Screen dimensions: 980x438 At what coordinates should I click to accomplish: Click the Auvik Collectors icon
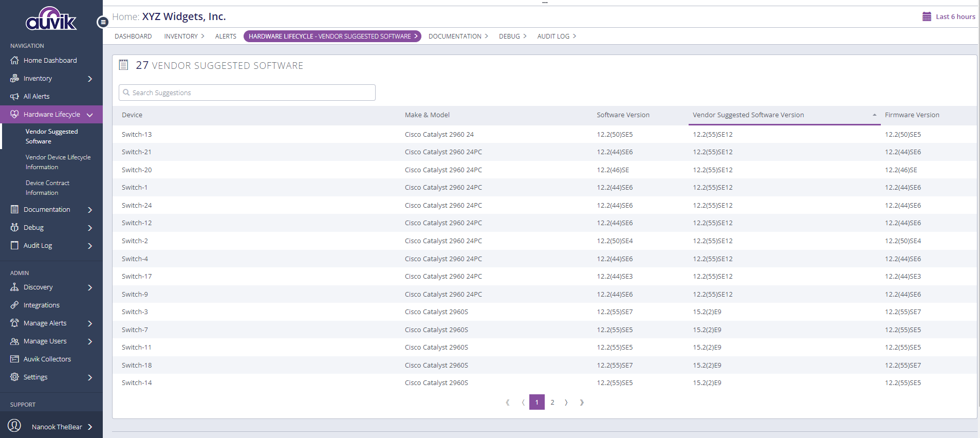tap(14, 359)
